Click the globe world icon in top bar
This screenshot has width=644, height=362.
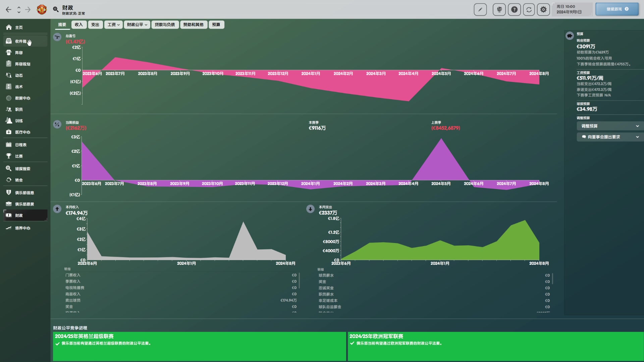[499, 9]
